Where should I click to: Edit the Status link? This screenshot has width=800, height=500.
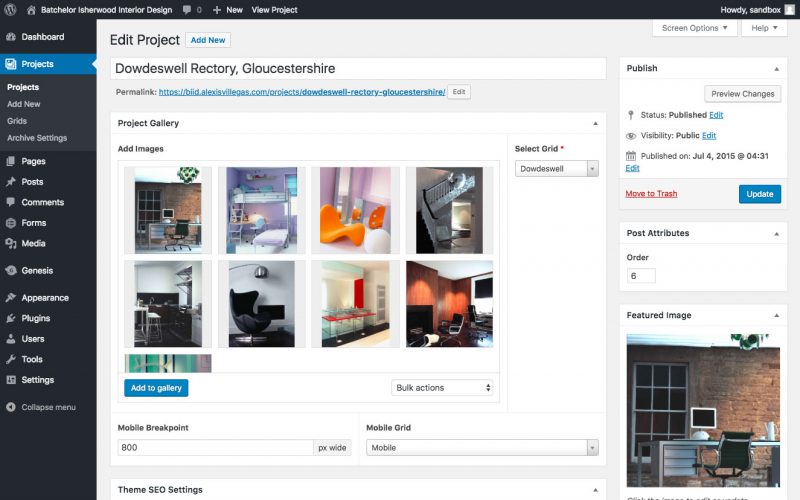click(x=716, y=115)
